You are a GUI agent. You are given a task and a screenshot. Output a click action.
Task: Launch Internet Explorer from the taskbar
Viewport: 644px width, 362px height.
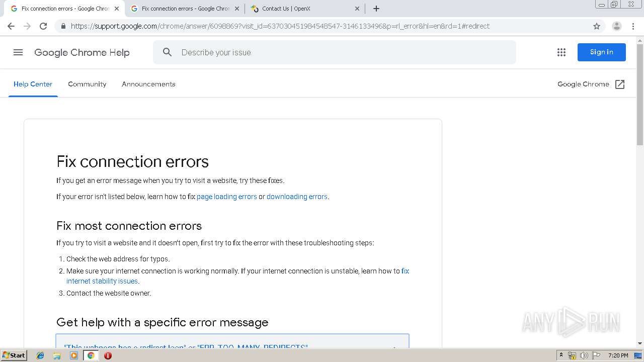pos(40,355)
